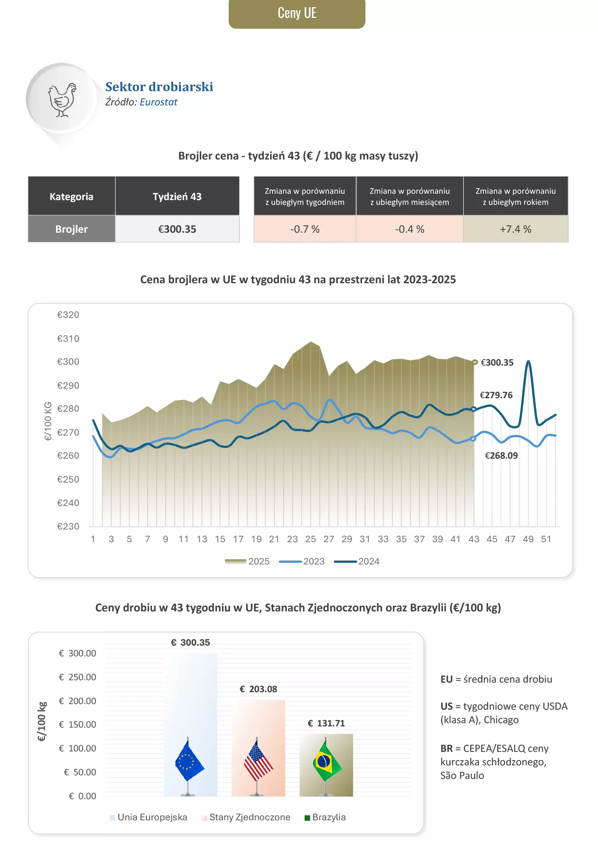Viewport: 598px width, 868px height.
Task: Click the +7.4 % yearly change cell
Action: pyautogui.click(x=515, y=229)
